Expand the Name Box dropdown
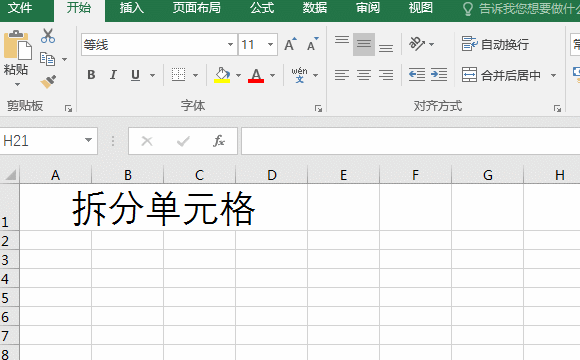 click(x=88, y=140)
